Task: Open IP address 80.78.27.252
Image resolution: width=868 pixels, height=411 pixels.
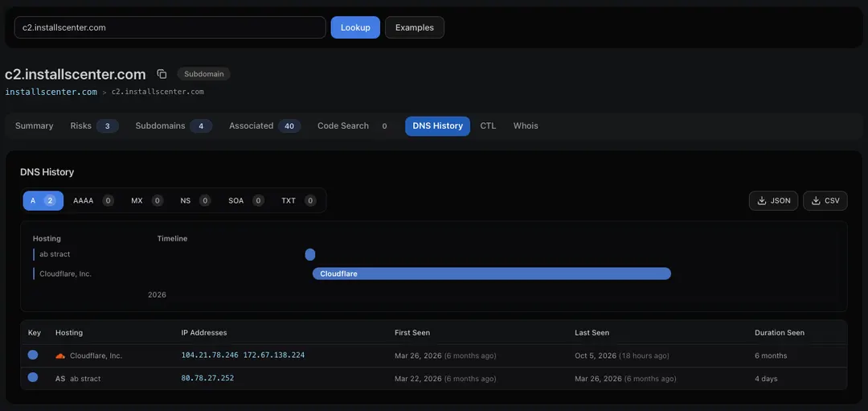Action: coord(207,378)
